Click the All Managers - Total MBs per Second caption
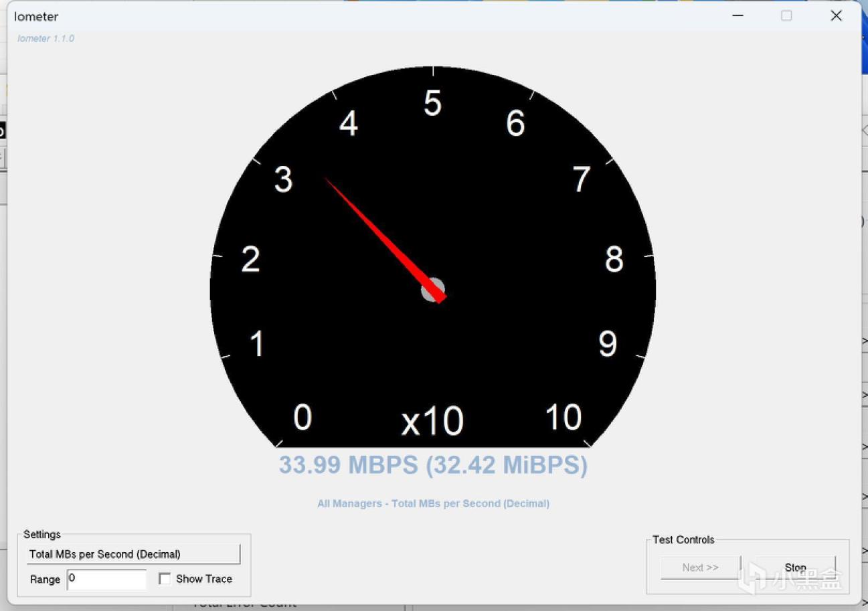The image size is (868, 611). tap(433, 503)
